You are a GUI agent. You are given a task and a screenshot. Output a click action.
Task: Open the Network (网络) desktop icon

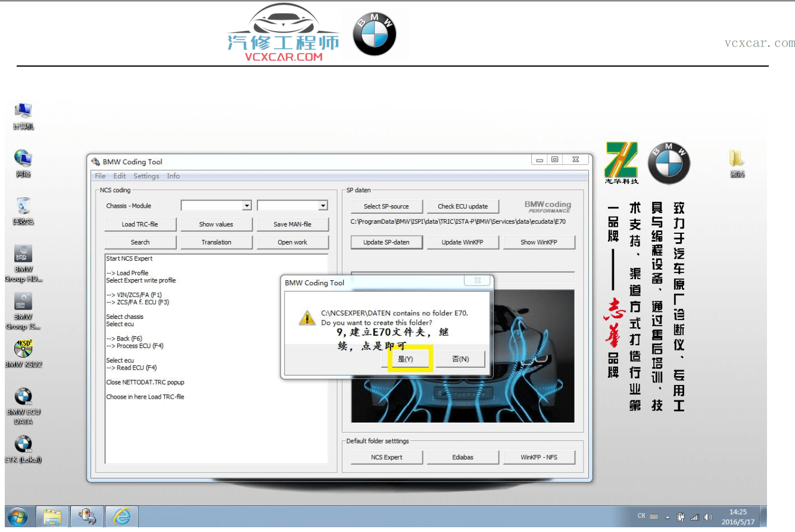22,158
